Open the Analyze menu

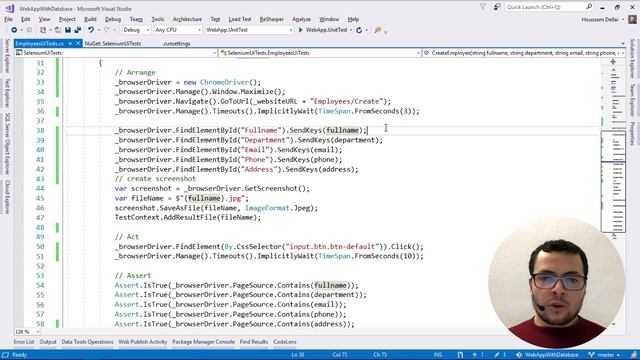click(x=301, y=19)
